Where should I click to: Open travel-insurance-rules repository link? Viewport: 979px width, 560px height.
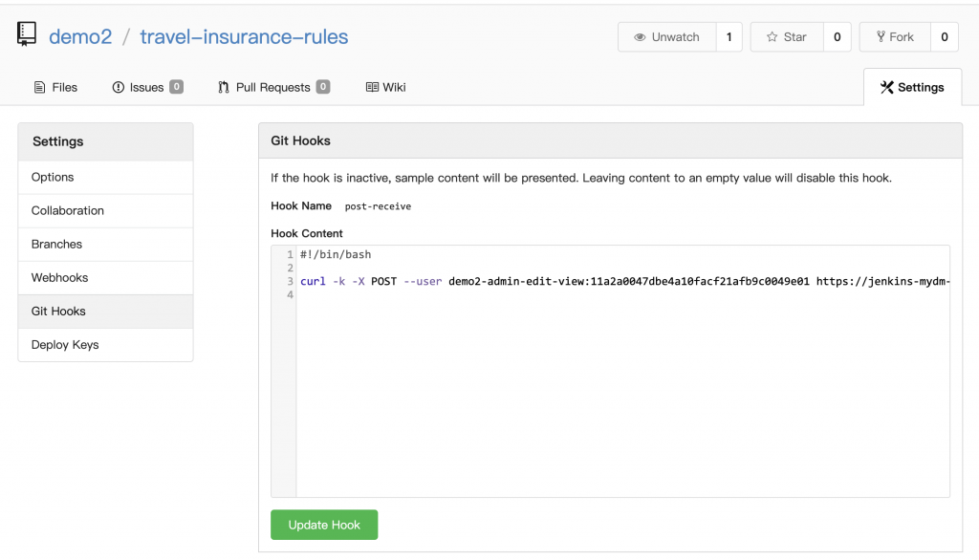[244, 37]
